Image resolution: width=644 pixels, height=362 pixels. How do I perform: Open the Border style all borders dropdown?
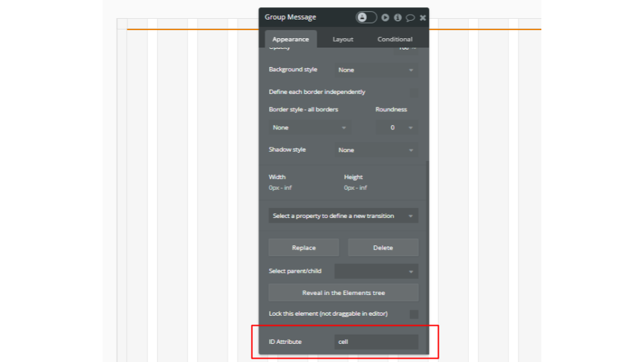(x=310, y=127)
